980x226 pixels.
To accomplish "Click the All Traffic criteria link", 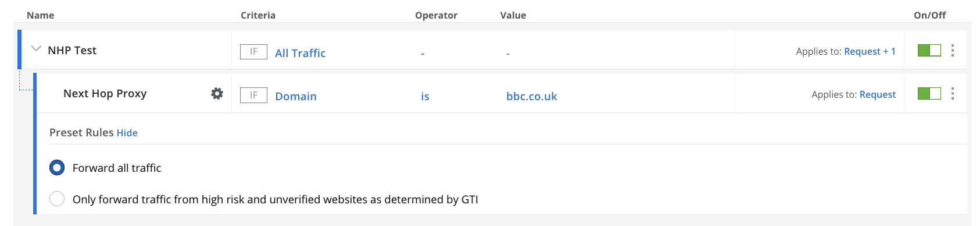I will click(300, 53).
